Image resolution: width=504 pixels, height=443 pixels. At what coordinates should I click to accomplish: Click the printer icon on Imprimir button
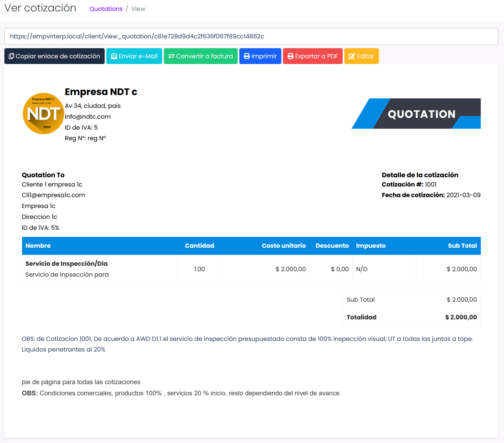click(247, 56)
